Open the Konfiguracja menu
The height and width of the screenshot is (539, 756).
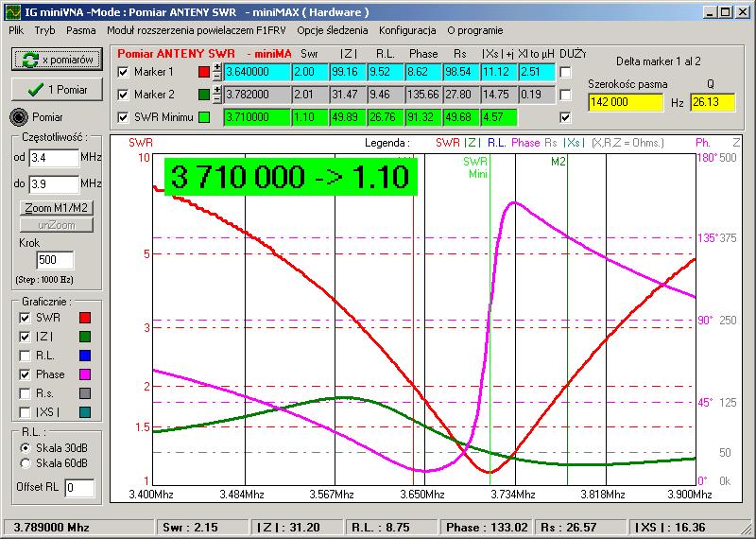(407, 30)
